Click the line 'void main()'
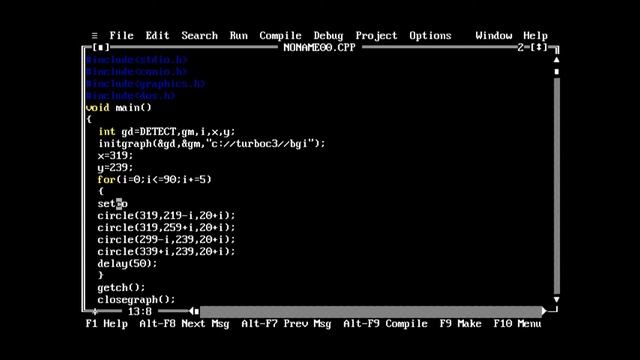The width and height of the screenshot is (640, 360). click(118, 108)
